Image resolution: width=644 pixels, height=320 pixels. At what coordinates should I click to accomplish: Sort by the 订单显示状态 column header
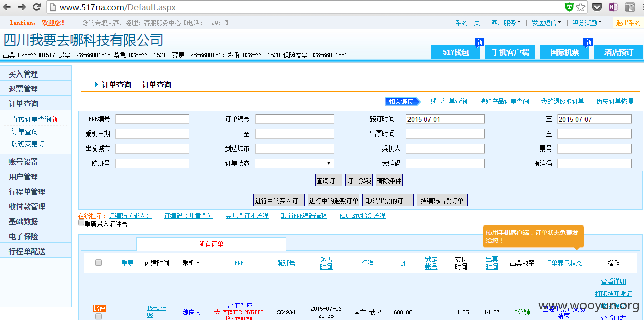pos(563,263)
